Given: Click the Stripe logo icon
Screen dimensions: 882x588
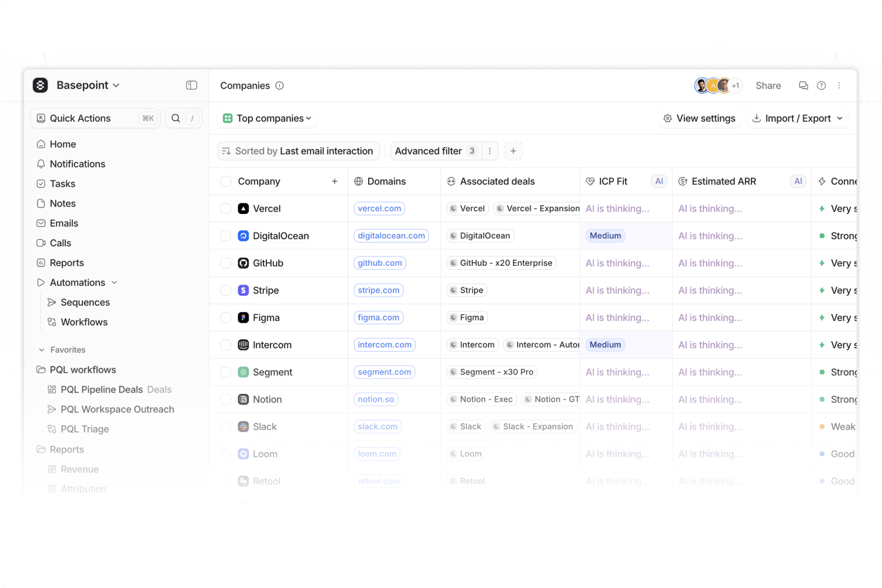Looking at the screenshot, I should coord(243,290).
